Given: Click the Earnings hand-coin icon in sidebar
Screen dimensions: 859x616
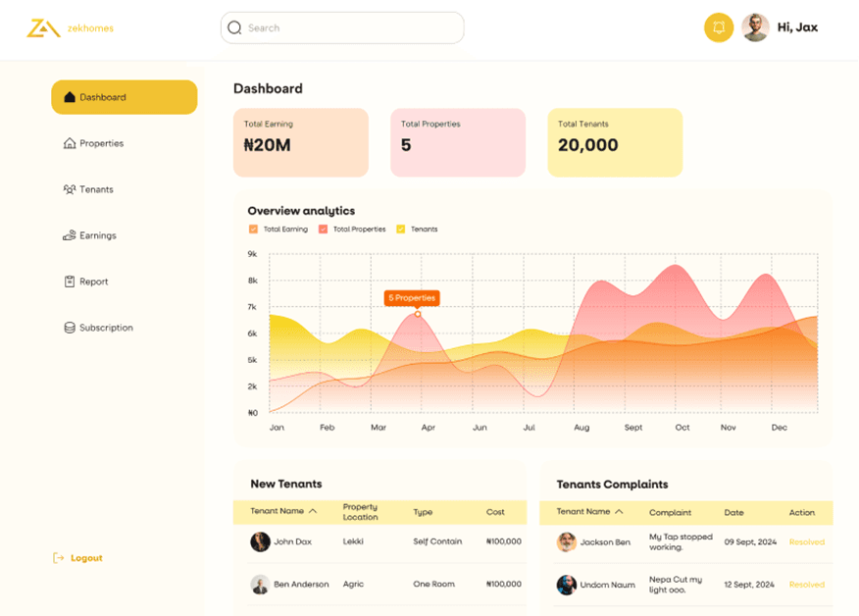Looking at the screenshot, I should click(69, 235).
